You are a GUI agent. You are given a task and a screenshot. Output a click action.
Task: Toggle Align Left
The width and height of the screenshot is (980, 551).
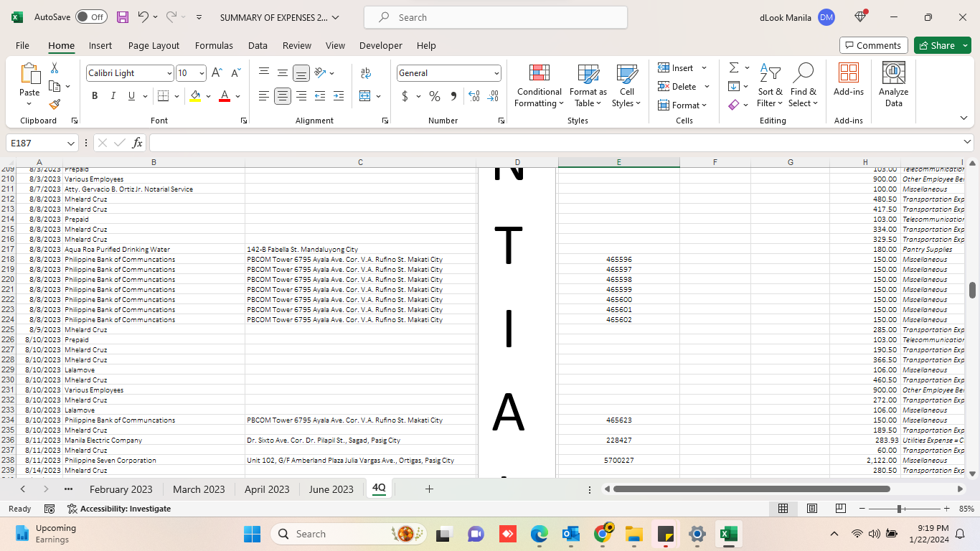[x=264, y=96]
